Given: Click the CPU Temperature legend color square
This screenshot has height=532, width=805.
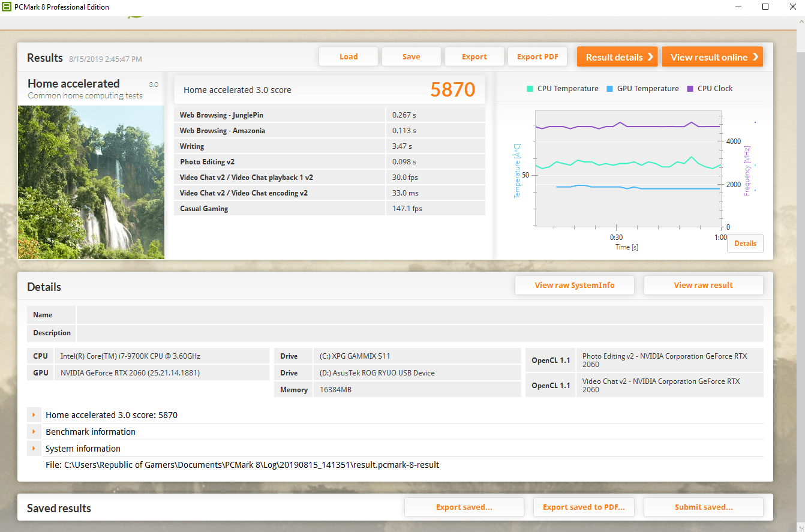Looking at the screenshot, I should pos(530,89).
